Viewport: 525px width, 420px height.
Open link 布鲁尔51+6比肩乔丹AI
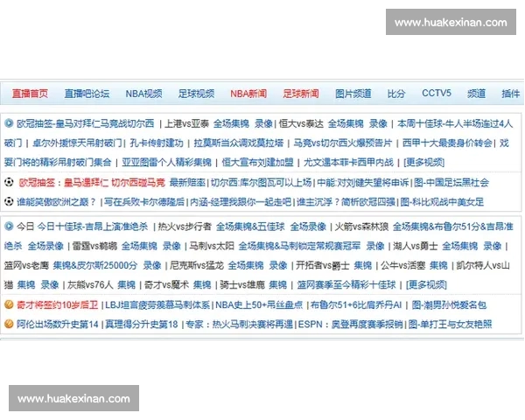click(356, 305)
